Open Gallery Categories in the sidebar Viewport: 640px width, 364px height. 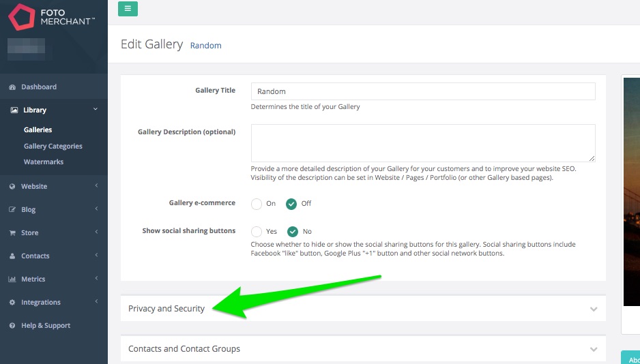pos(53,146)
